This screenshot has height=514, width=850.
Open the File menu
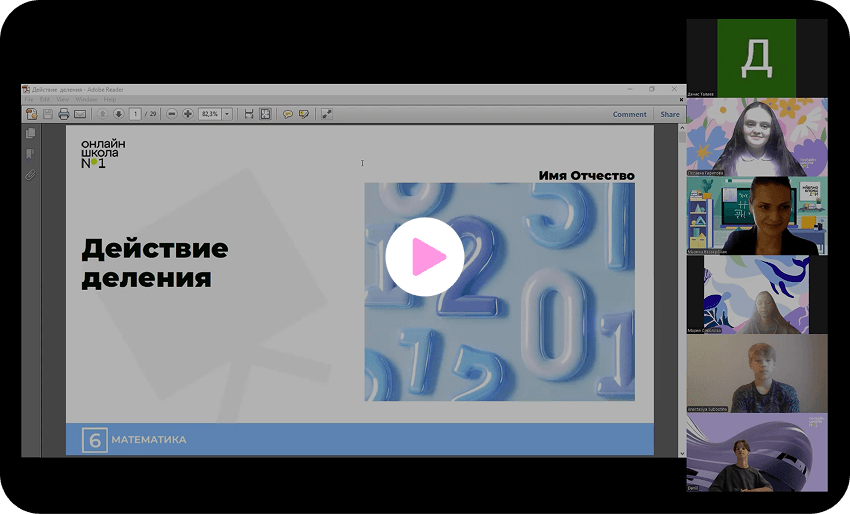[29, 100]
